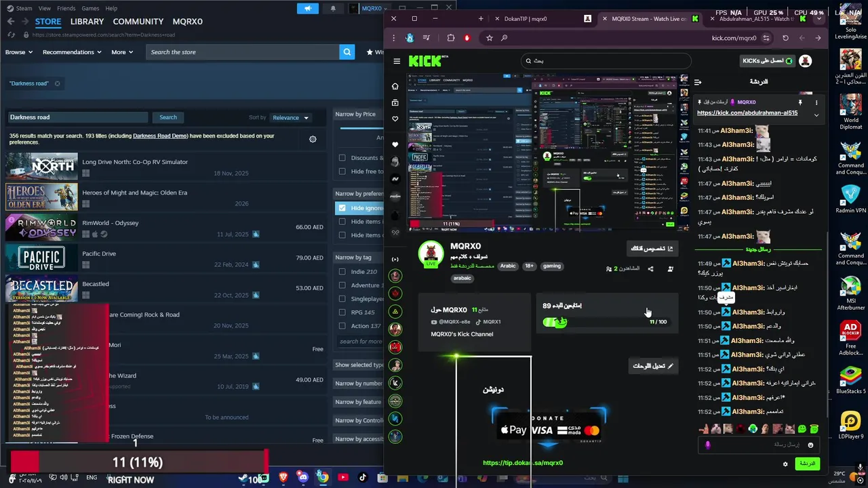Open Kick browse sidebar icon

tap(395, 103)
